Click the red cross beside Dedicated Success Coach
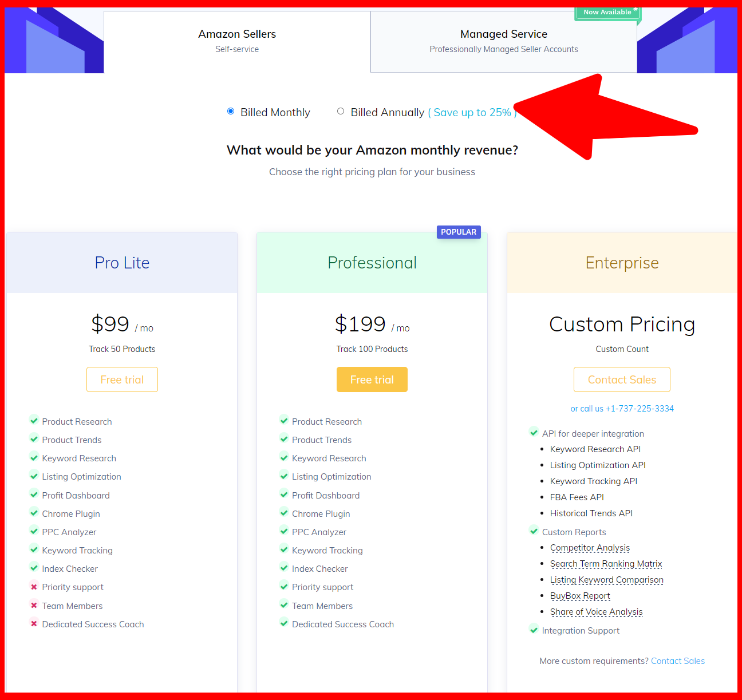This screenshot has width=742, height=700. tap(33, 623)
